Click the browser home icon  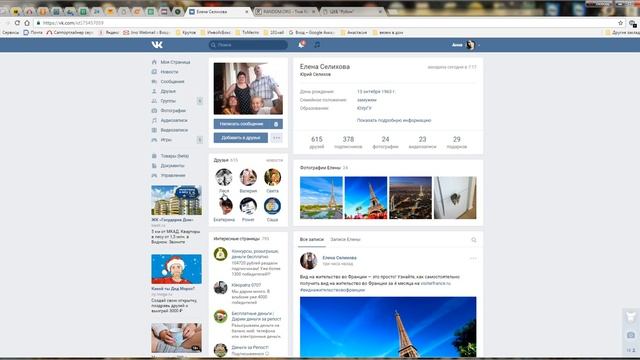click(27, 23)
